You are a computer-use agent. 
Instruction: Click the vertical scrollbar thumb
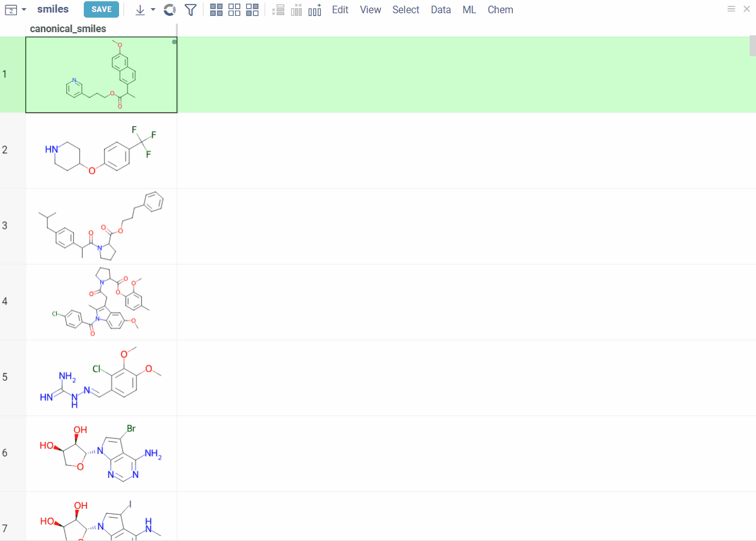click(751, 45)
